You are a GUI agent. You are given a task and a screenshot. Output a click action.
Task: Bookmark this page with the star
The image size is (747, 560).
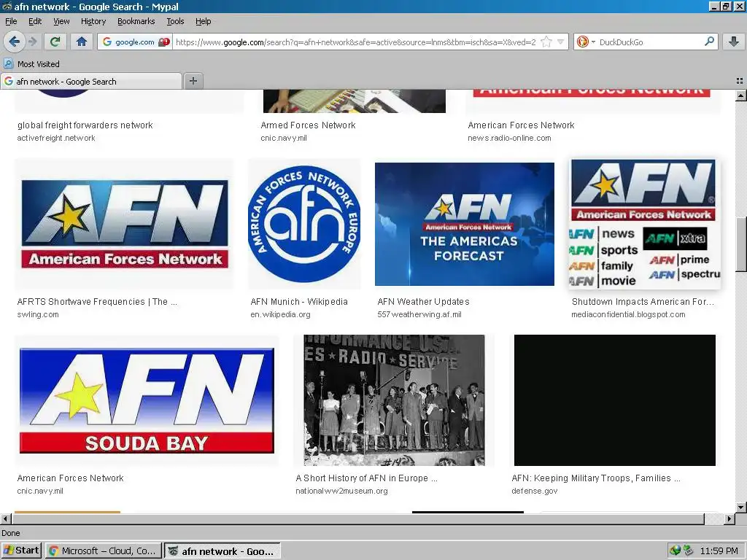pos(546,42)
